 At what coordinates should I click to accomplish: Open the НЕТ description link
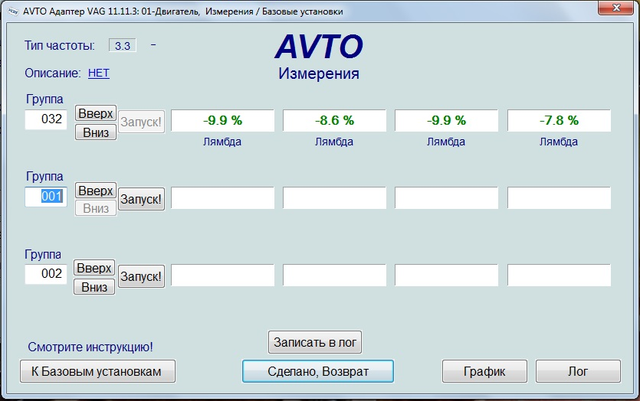tap(99, 73)
